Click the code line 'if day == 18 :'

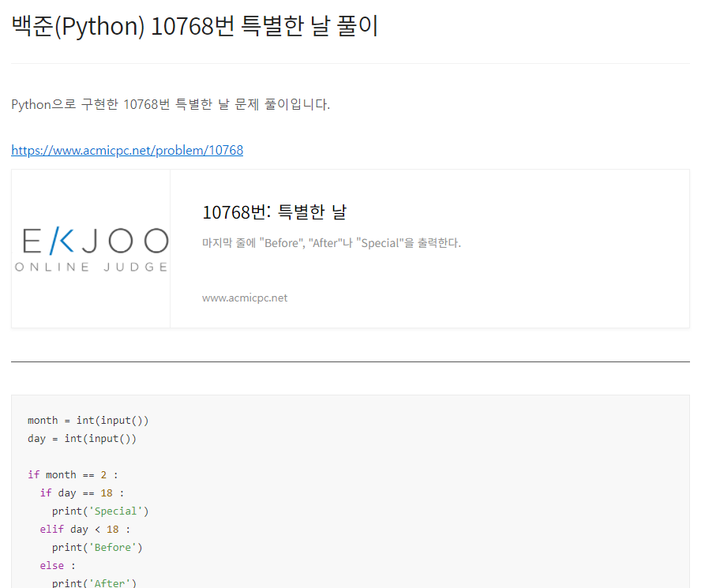click(82, 493)
